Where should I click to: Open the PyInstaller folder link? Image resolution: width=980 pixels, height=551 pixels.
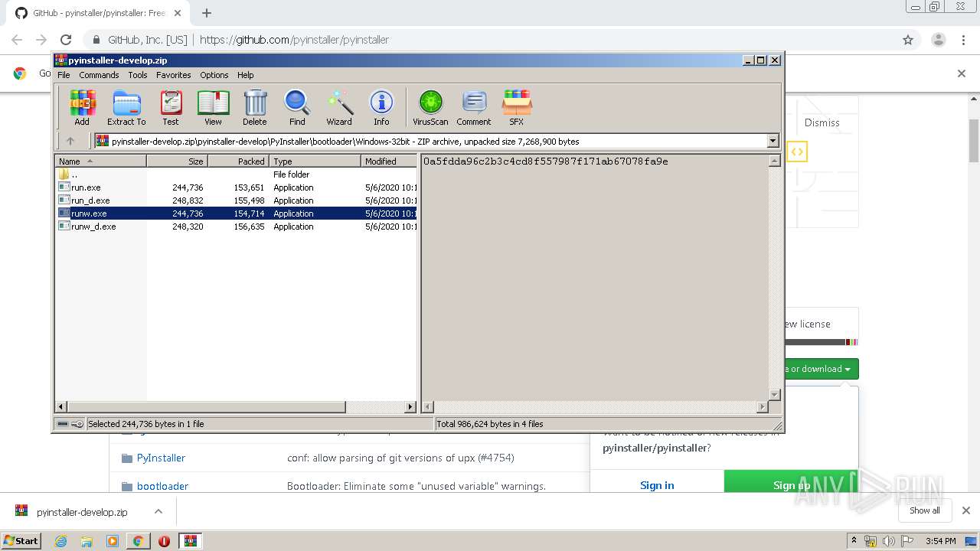click(161, 458)
